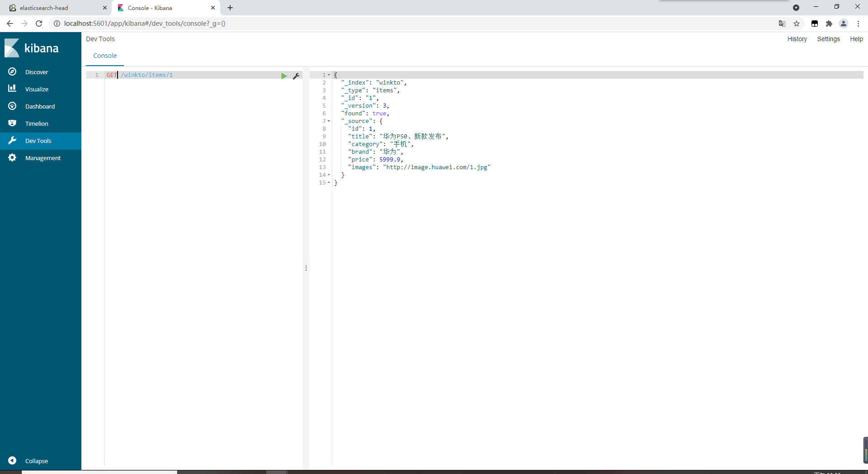Click "found": true in response
Image resolution: width=868 pixels, height=474 pixels.
pyautogui.click(x=365, y=114)
